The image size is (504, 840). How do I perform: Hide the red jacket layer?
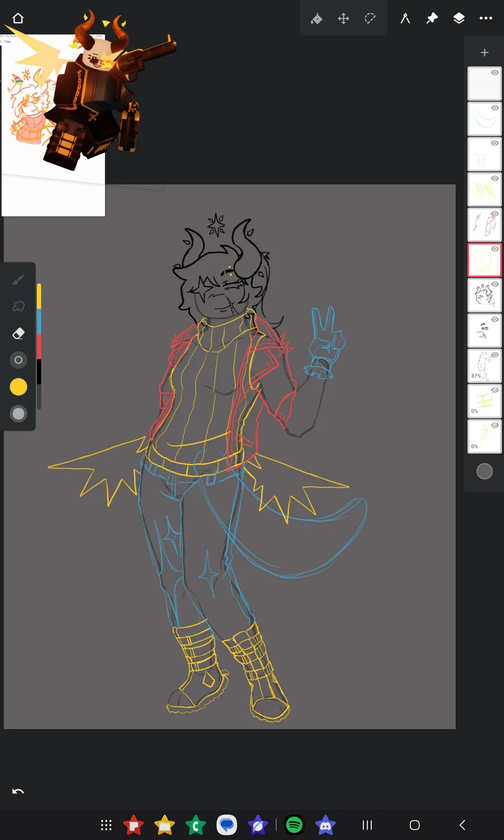tap(495, 214)
